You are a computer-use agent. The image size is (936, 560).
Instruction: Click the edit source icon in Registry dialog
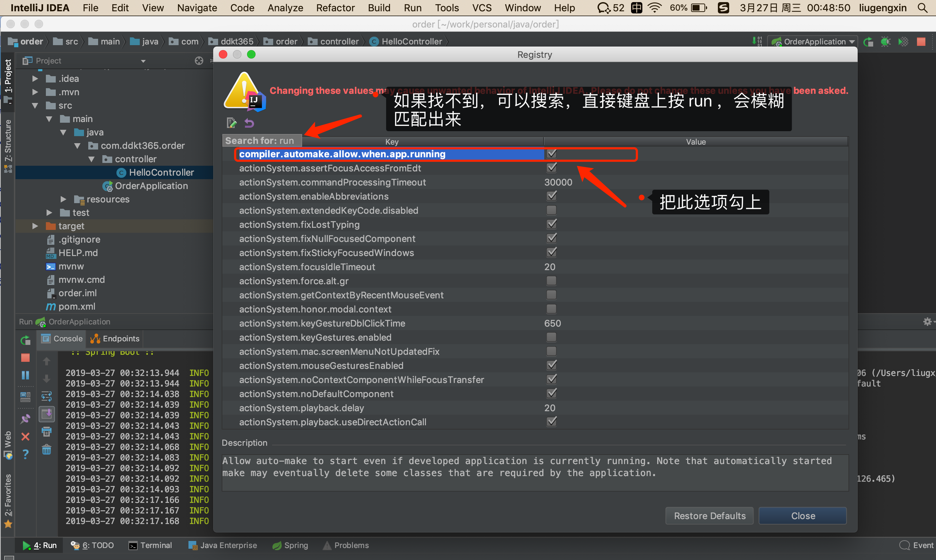(x=231, y=123)
